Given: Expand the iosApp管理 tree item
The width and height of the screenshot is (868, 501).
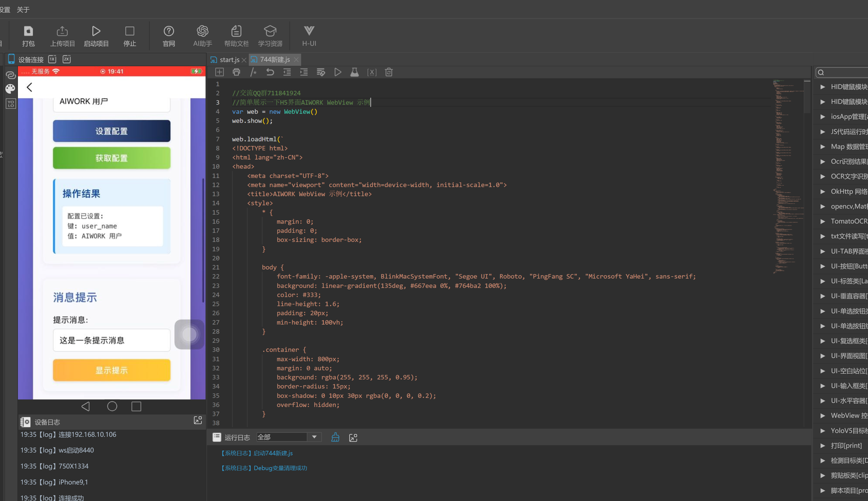Looking at the screenshot, I should tap(823, 117).
